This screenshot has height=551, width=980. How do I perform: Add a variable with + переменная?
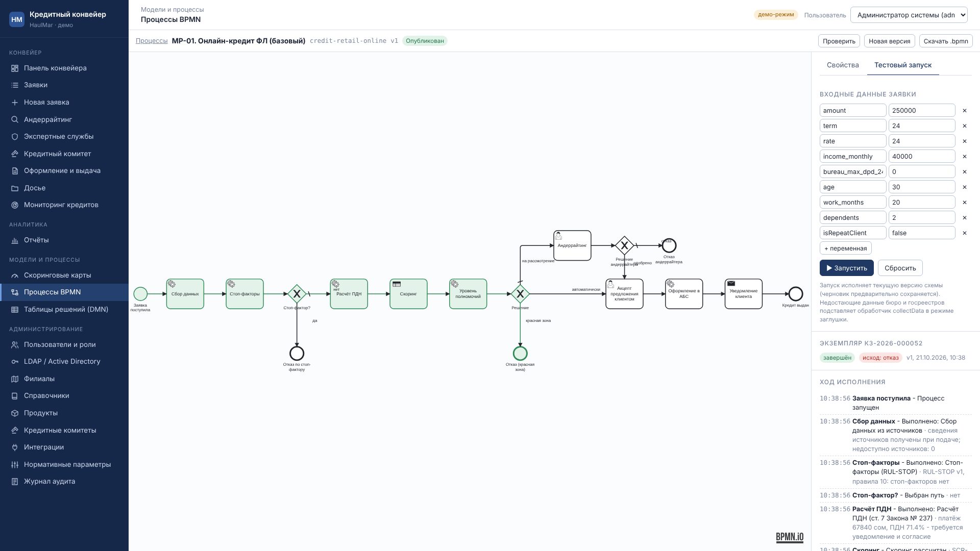click(x=845, y=248)
